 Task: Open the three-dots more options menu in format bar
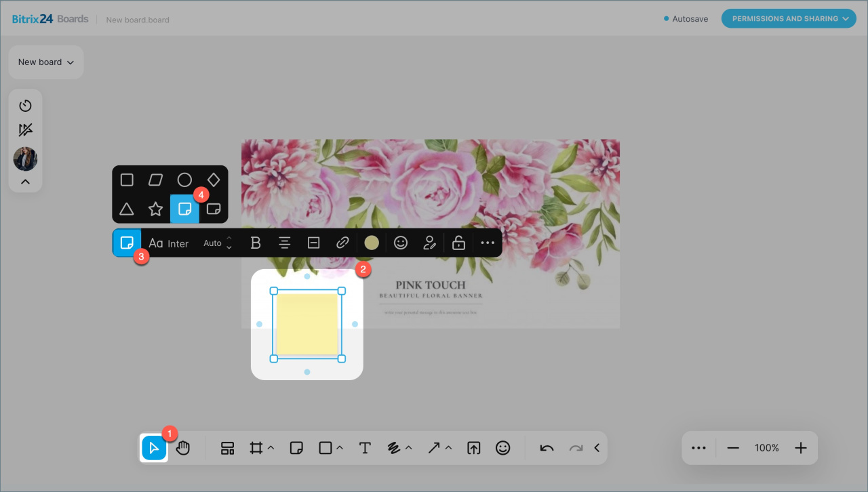488,243
